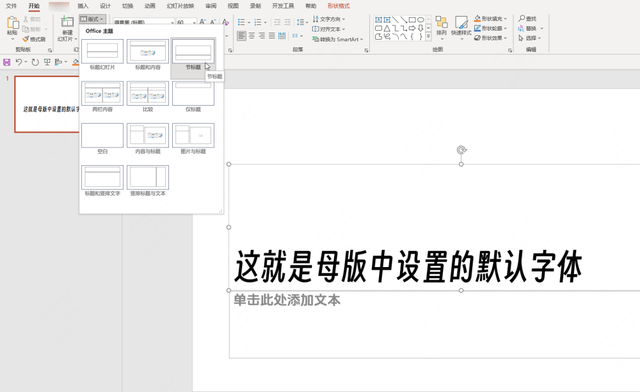Screen dimensions: 640x392
Task: Undo the last action in quick access toolbar
Action: tap(19, 62)
